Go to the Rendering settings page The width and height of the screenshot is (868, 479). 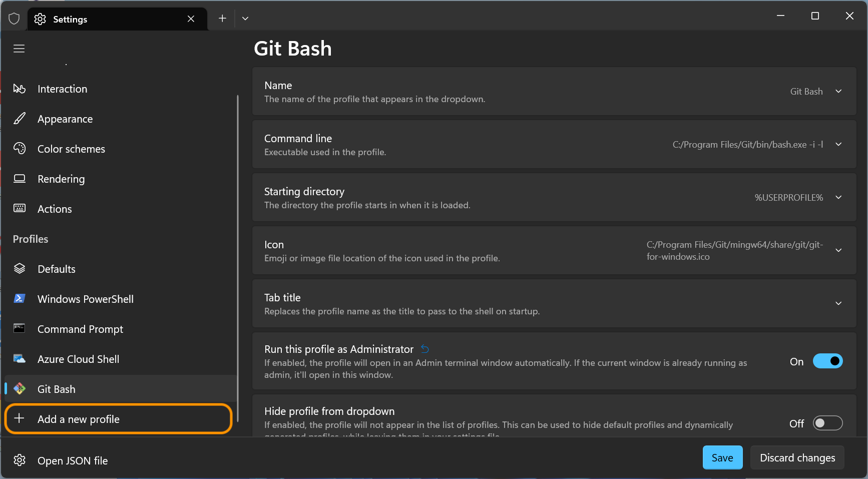pyautogui.click(x=61, y=179)
